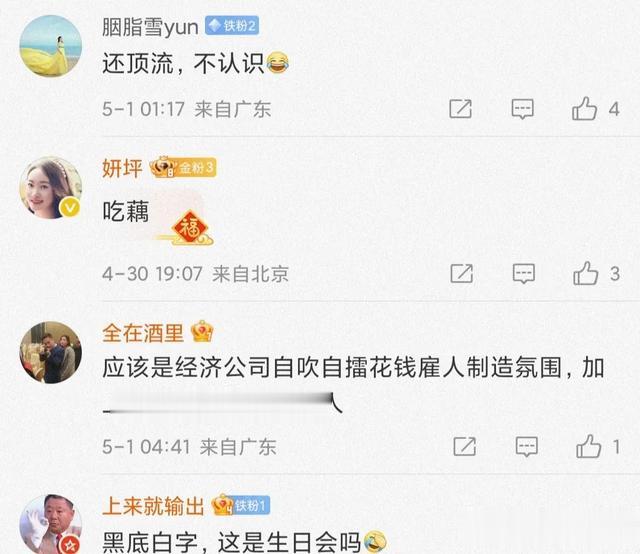Like the comment by 胭脂雪yun
The height and width of the screenshot is (554, 640).
coord(584,109)
